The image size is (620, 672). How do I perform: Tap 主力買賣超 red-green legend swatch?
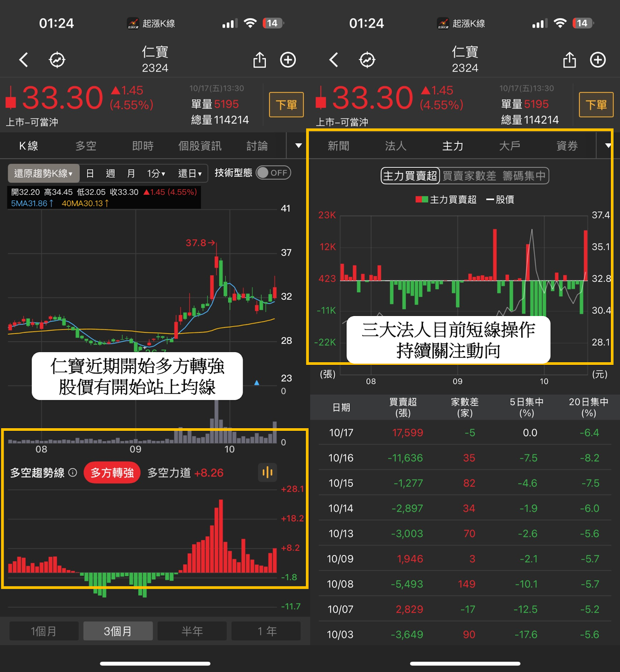422,199
